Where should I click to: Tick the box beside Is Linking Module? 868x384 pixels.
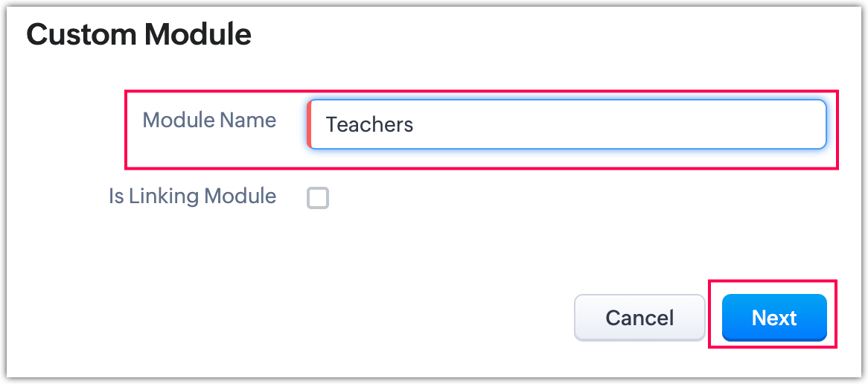(x=318, y=198)
